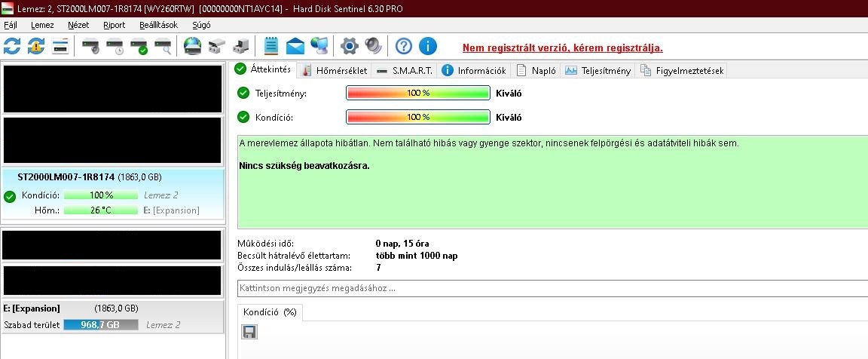The height and width of the screenshot is (359, 868).
Task: Select the Kondíció (%) chart tab
Action: 270,312
